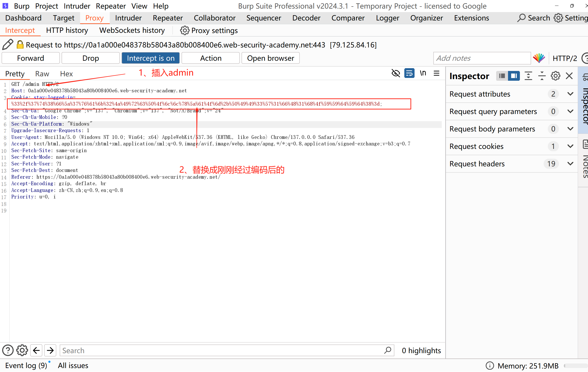Close the Inspector panel
The width and height of the screenshot is (588, 372).
[569, 76]
